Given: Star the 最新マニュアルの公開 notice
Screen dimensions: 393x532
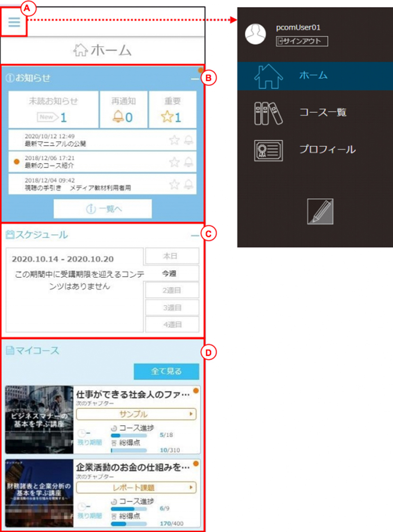Looking at the screenshot, I should [174, 140].
